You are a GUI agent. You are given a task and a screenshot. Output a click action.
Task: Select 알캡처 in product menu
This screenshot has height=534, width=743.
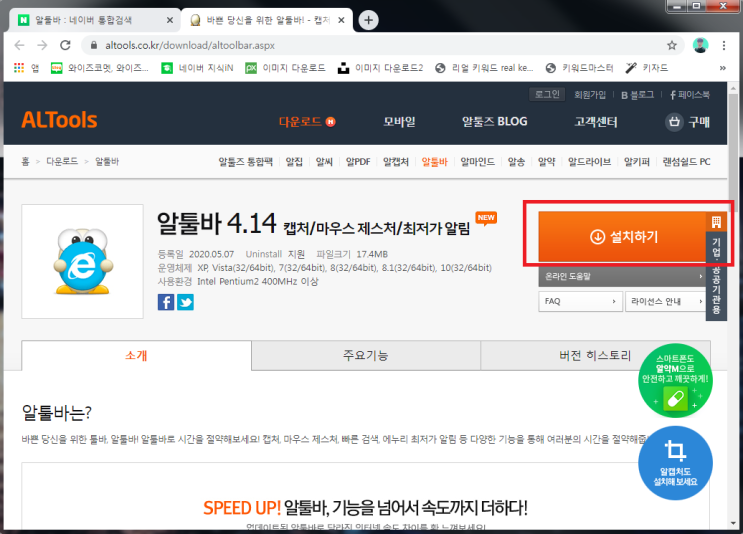click(396, 162)
